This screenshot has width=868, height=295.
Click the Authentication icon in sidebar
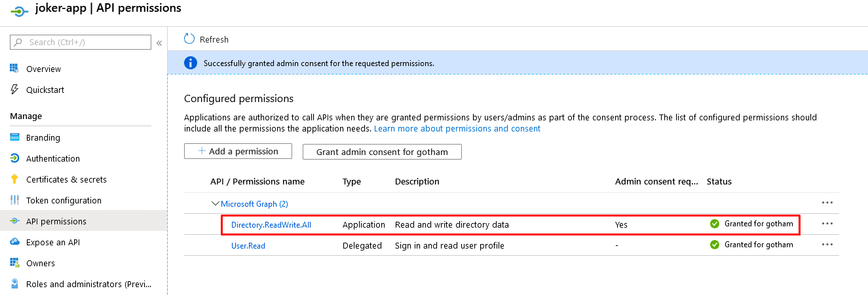point(14,158)
